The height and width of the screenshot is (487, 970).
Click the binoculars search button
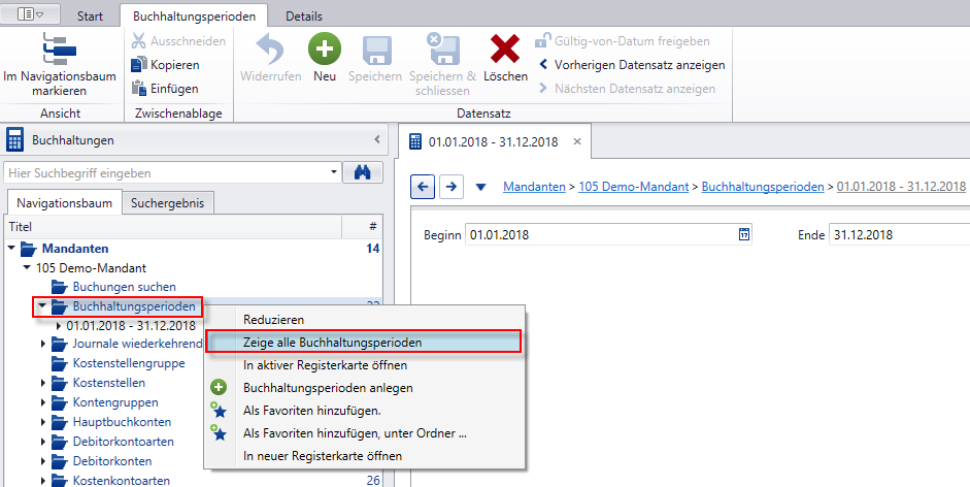point(363,173)
